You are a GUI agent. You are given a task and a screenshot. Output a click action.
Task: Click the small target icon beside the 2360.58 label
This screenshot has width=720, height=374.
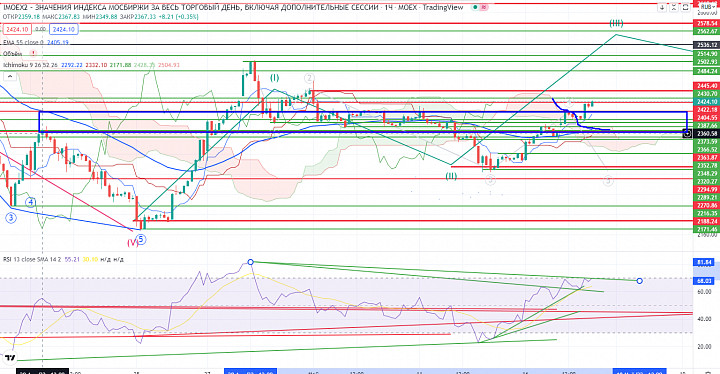[x=687, y=133]
